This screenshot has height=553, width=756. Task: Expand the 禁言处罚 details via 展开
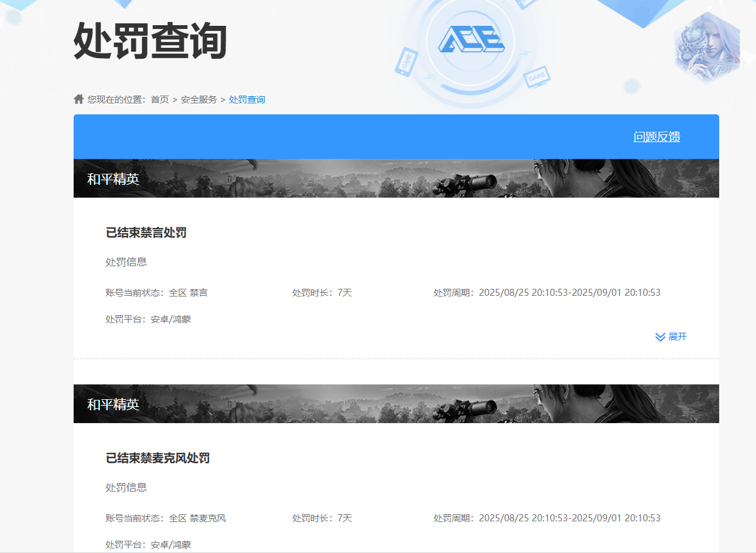[x=677, y=337]
